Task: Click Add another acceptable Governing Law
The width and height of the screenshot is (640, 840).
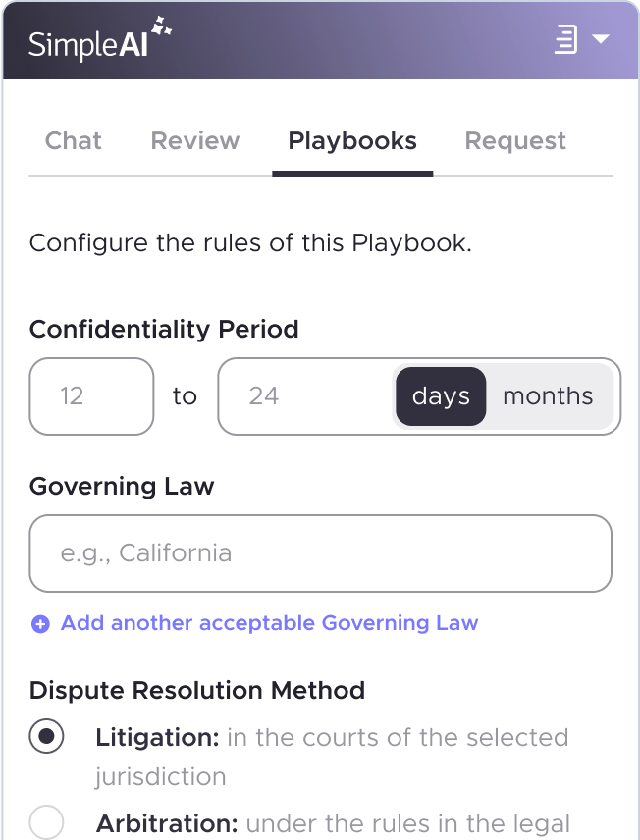Action: click(x=269, y=623)
